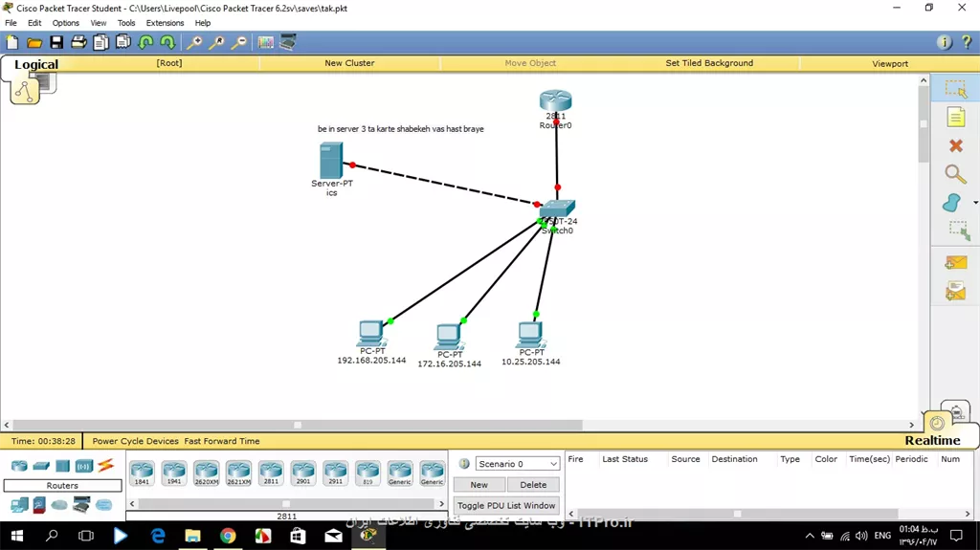Select the Inspect magnifier tool

coord(956,174)
